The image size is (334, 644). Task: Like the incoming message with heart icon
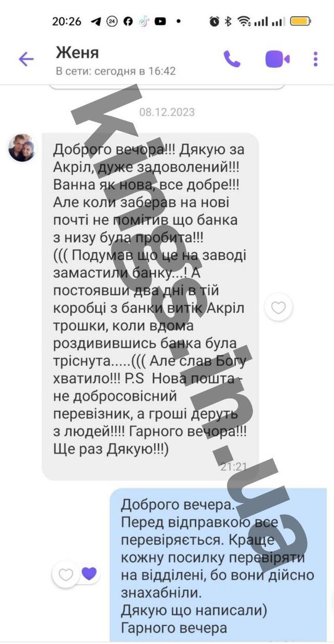[279, 308]
